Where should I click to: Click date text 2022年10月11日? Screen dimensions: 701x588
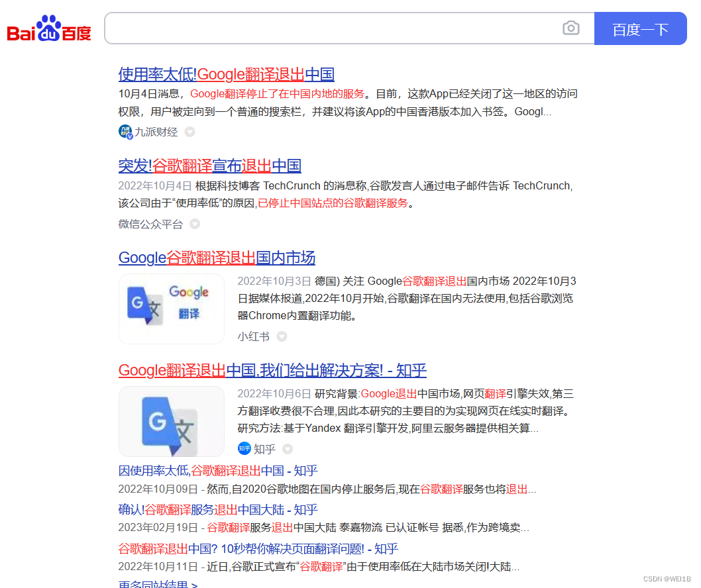[158, 567]
